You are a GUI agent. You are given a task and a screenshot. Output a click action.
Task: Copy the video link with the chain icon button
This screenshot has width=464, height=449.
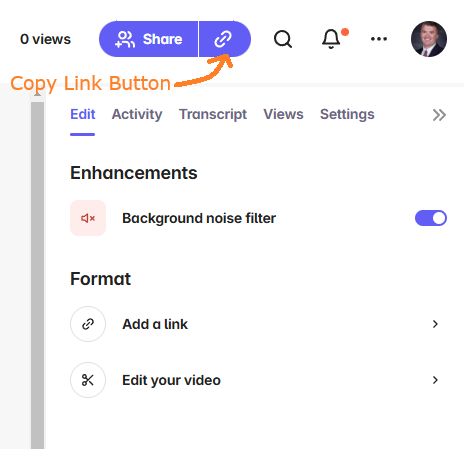pos(225,39)
